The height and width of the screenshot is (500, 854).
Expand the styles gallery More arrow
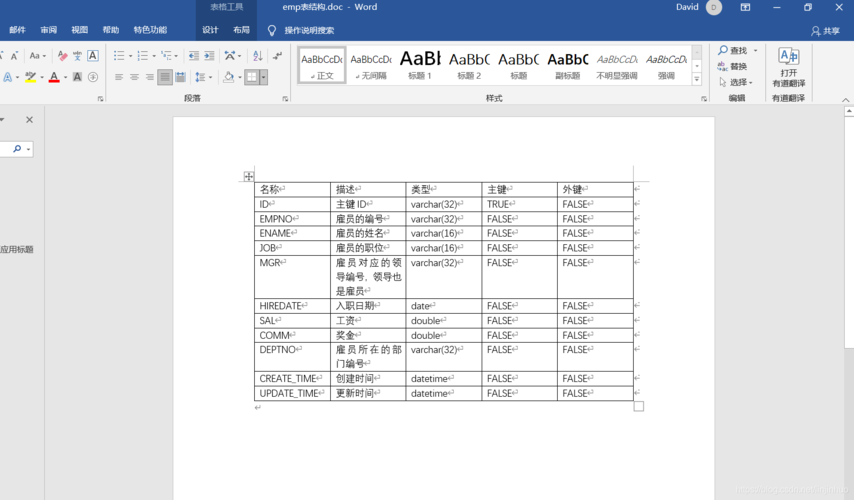point(697,79)
